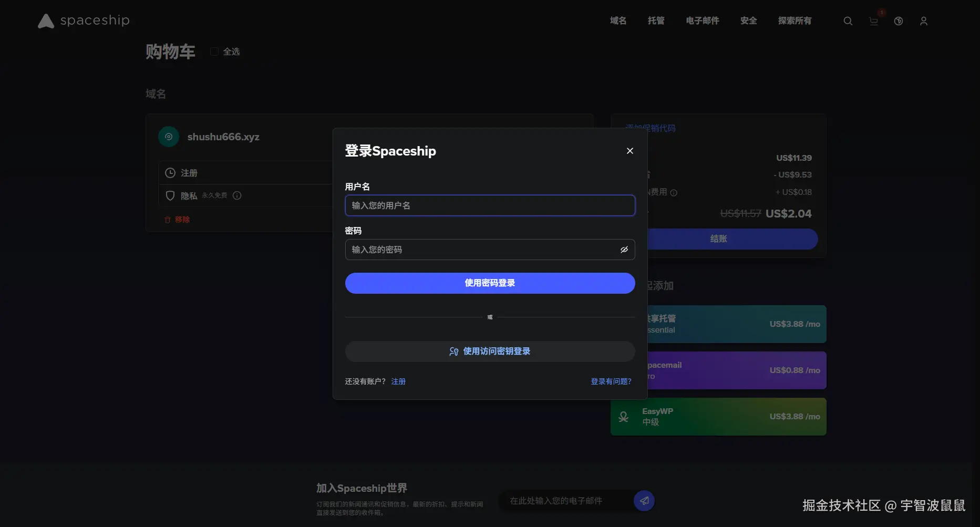The height and width of the screenshot is (527, 980).
Task: Open the 探索所有 menu in the navigation
Action: click(795, 20)
